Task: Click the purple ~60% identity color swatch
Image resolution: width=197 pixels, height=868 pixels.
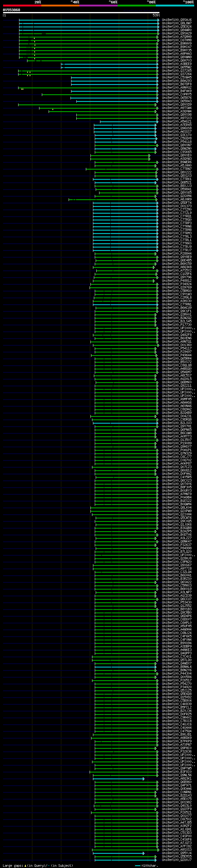Action: coord(98,6)
